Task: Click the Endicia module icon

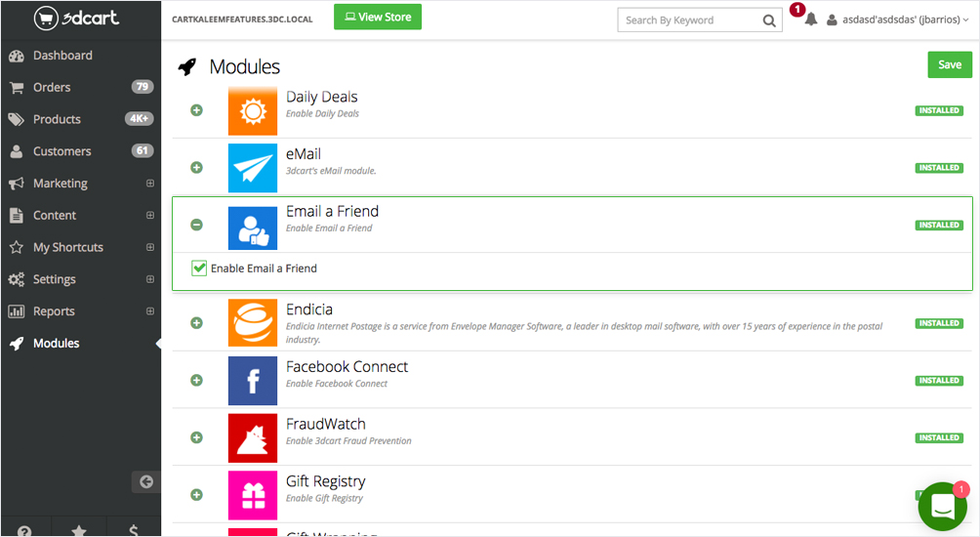Action: [253, 323]
